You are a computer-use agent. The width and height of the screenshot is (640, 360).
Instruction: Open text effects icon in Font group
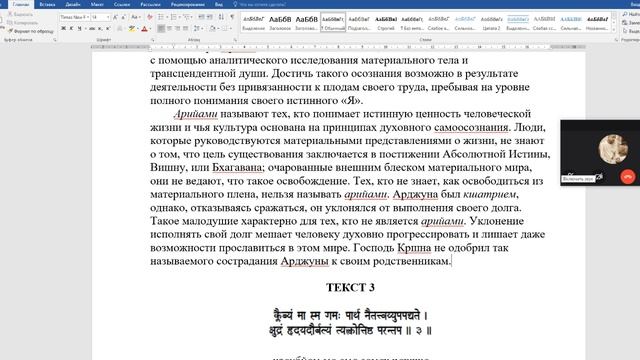[x=120, y=29]
